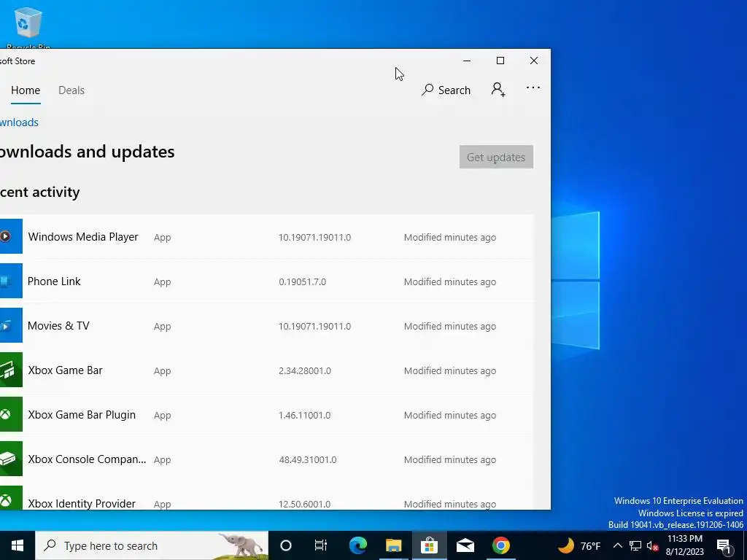This screenshot has height=560, width=747.
Task: Click Modified minutes ago for Xbox Game Bar Plugin
Action: [x=449, y=415]
